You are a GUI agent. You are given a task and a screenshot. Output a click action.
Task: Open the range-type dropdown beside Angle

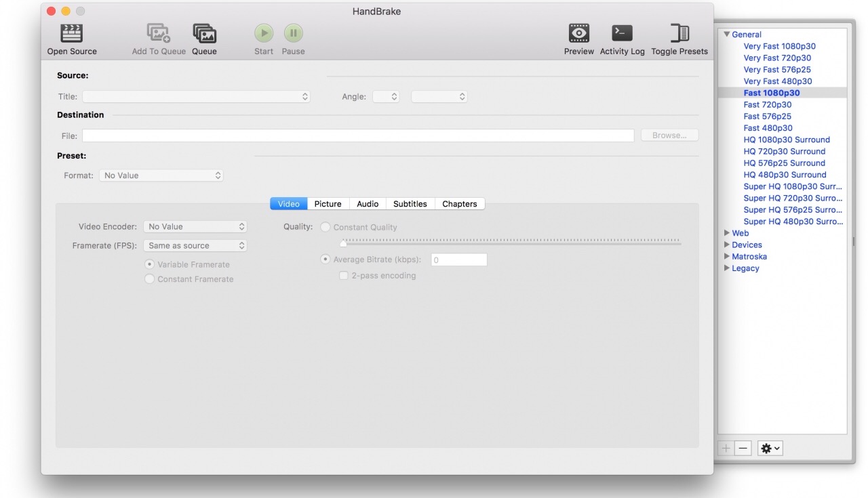(x=439, y=97)
